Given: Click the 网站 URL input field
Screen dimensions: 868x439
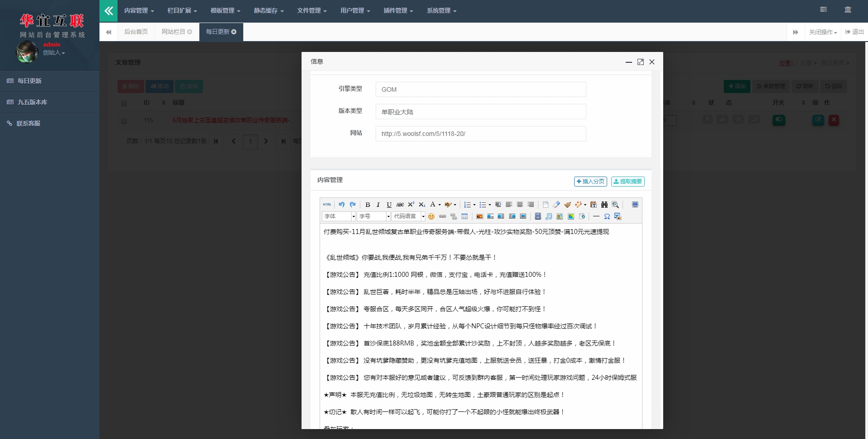Looking at the screenshot, I should coord(481,134).
